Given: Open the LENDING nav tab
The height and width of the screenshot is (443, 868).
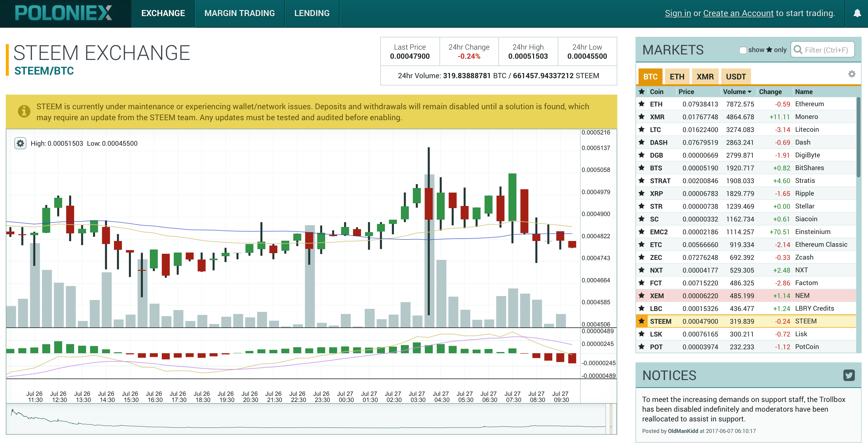Looking at the screenshot, I should coord(312,13).
